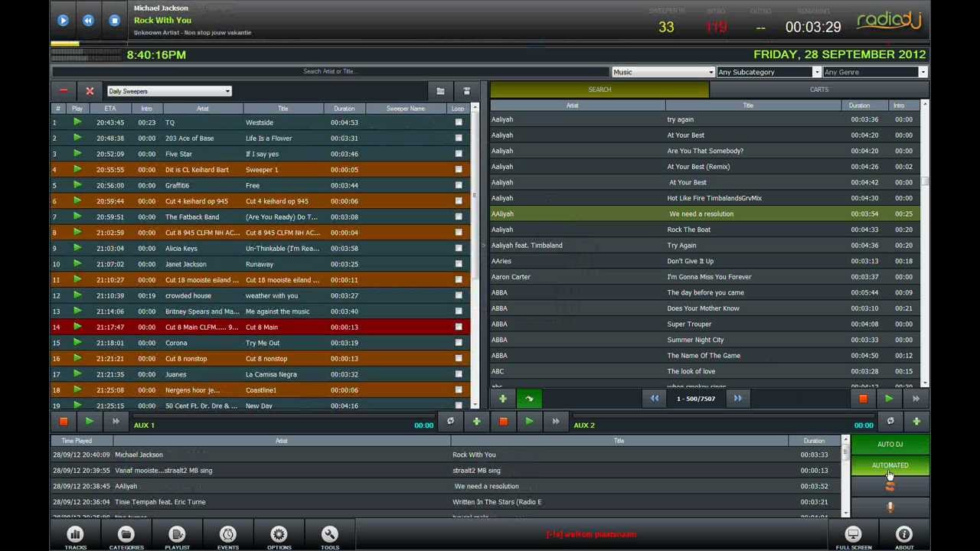Play row 14 Cut 8 Main
The image size is (980, 551).
click(x=77, y=327)
